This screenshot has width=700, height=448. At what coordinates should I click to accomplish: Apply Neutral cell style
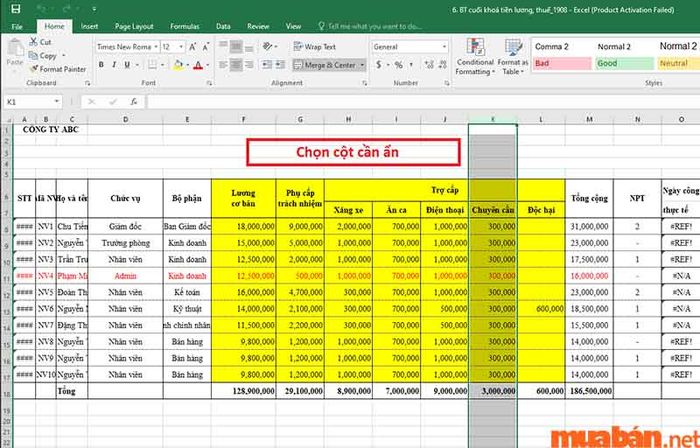[679, 63]
